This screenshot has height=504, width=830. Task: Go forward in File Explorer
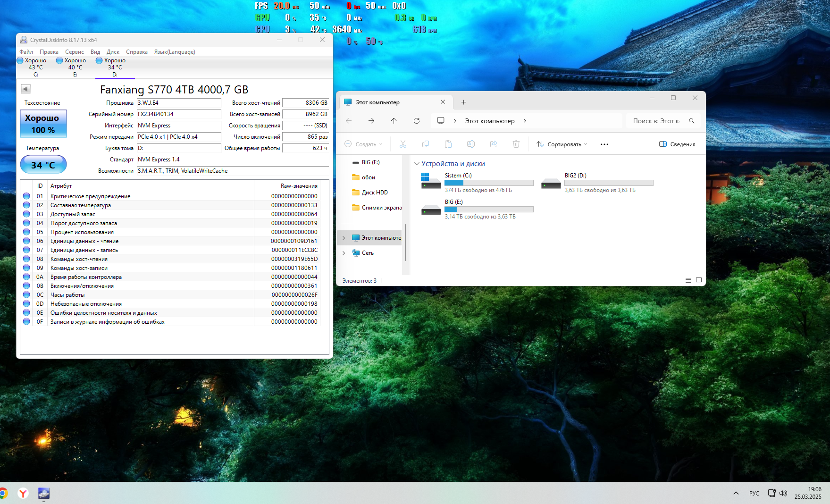click(x=371, y=121)
